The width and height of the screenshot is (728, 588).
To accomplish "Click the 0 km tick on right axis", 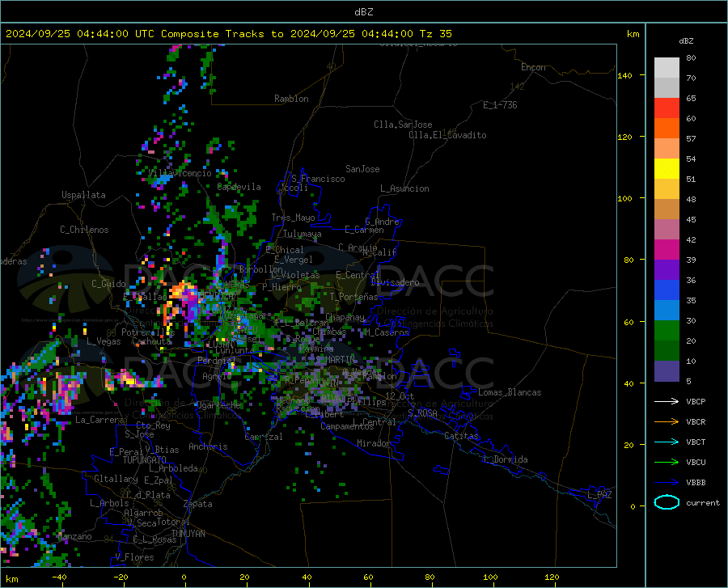I will [x=633, y=506].
